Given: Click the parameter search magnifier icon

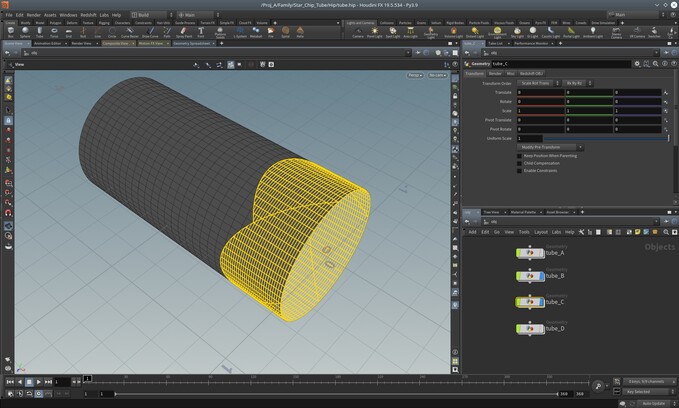Looking at the screenshot, I should point(656,64).
